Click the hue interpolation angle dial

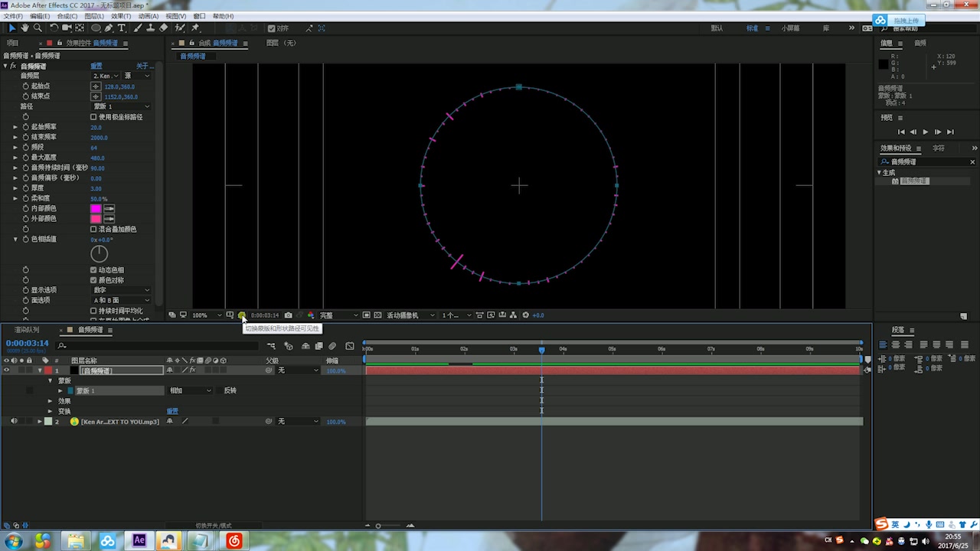[x=100, y=254]
